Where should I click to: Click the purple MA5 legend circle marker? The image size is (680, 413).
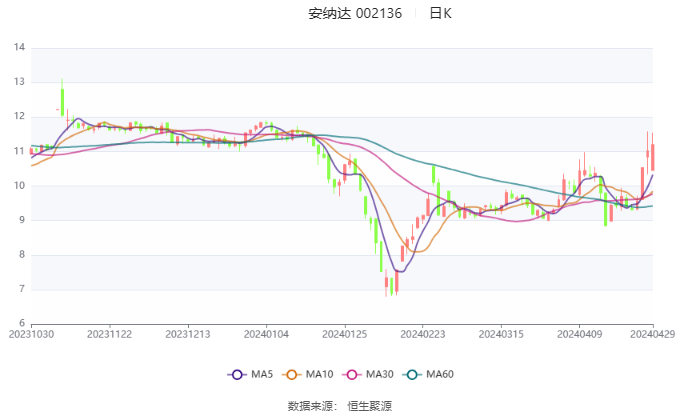pos(237,374)
